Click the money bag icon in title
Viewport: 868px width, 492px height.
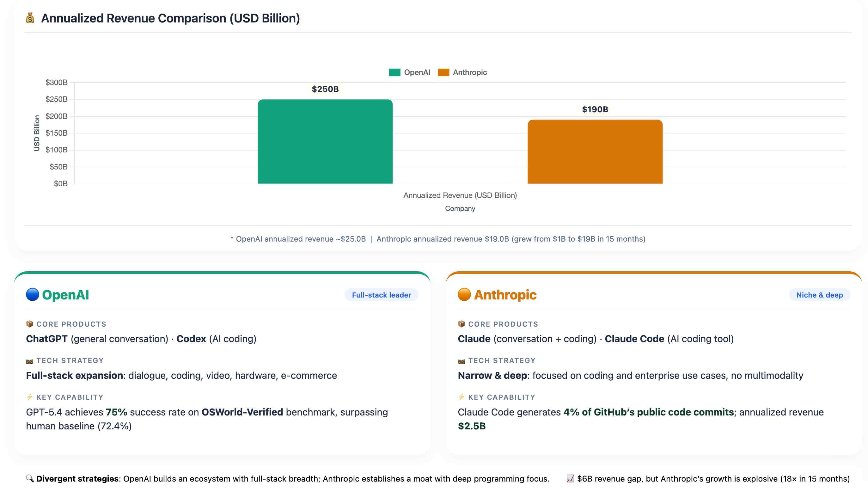[30, 18]
